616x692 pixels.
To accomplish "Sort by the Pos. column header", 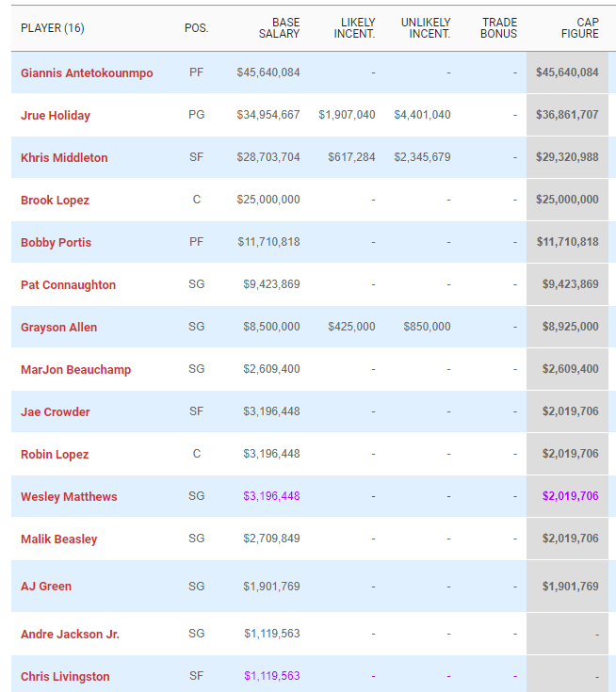I will point(196,28).
